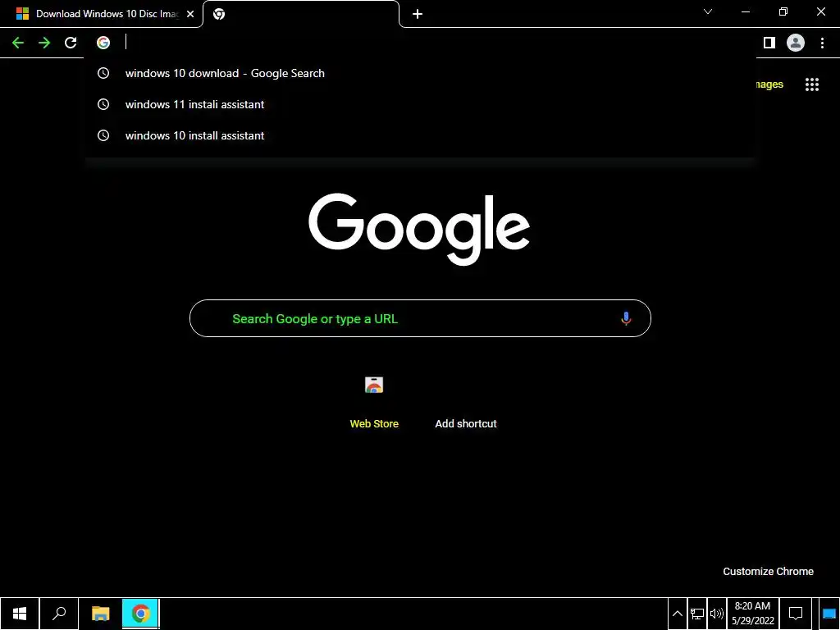
Task: Close the Download Windows 10 Disc Image tab
Action: pos(190,14)
